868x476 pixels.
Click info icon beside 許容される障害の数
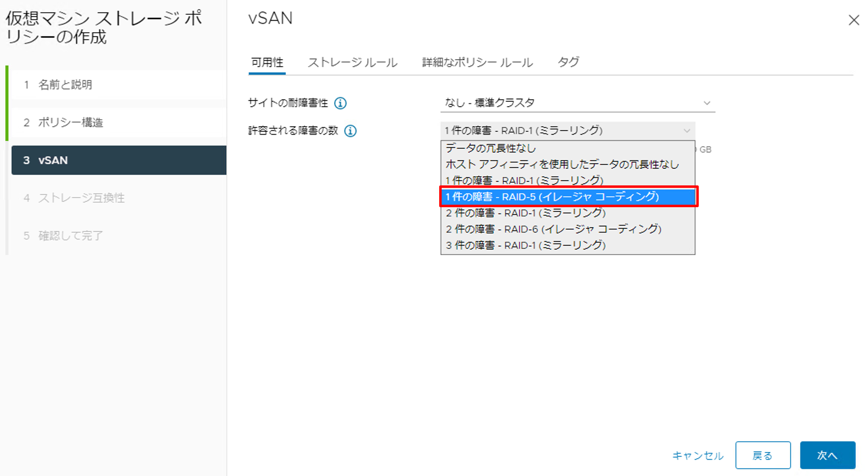(350, 131)
